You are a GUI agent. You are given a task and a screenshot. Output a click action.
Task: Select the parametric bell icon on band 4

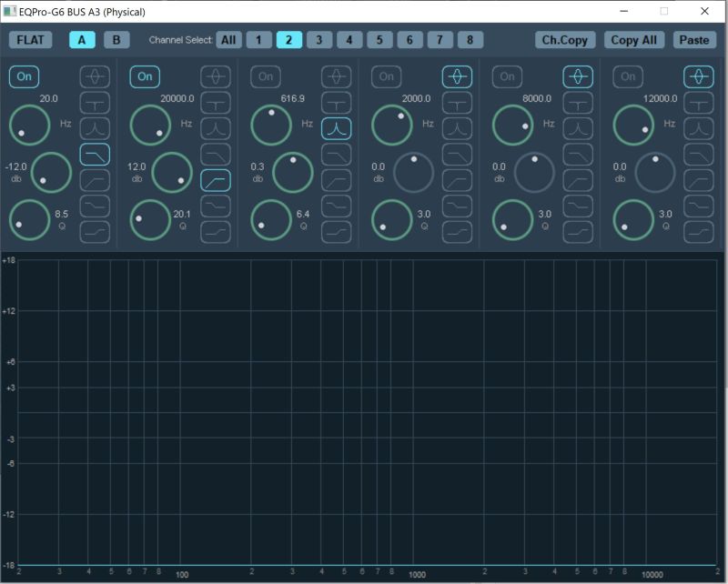[x=455, y=76]
